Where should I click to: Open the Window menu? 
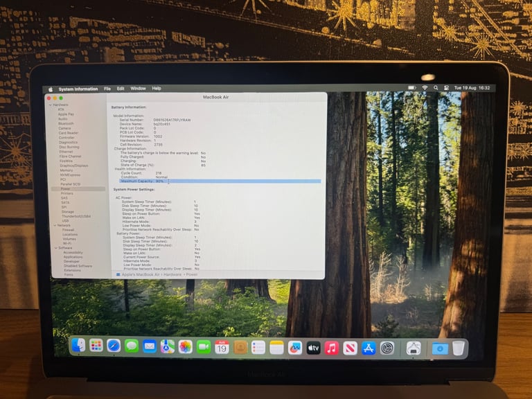[138, 88]
